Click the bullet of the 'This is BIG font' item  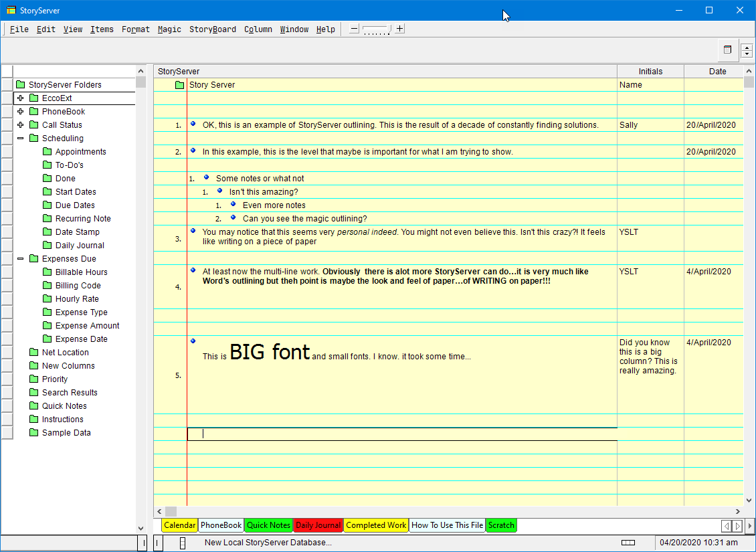pyautogui.click(x=193, y=341)
